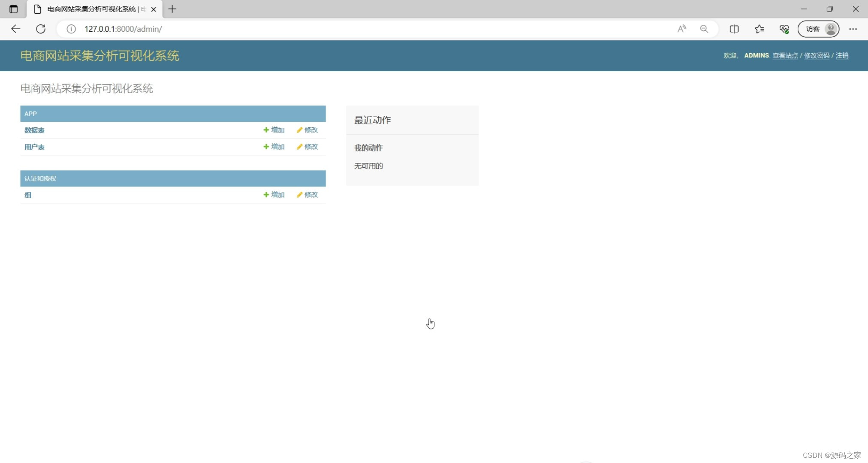Click 增加 for 组
Screen dimensions: 868x463
(274, 195)
